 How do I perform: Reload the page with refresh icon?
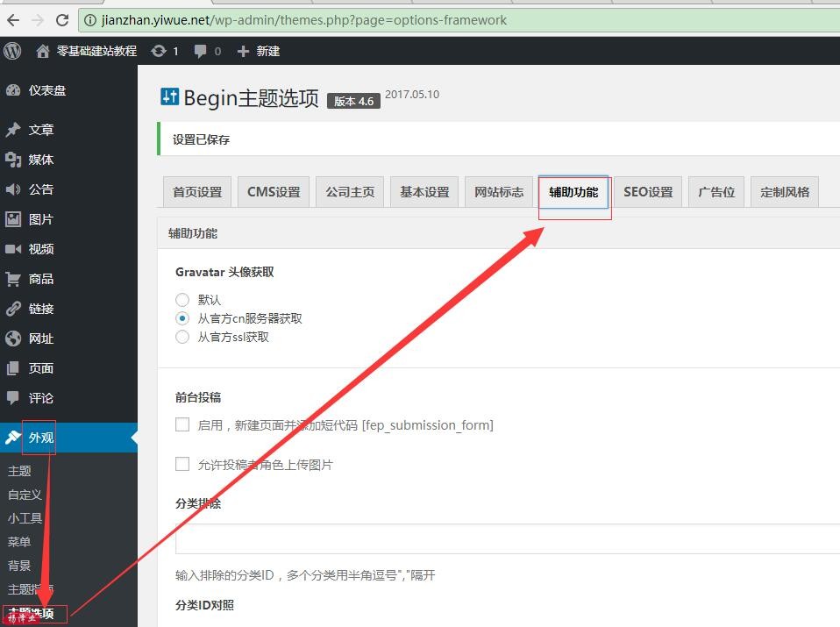62,20
